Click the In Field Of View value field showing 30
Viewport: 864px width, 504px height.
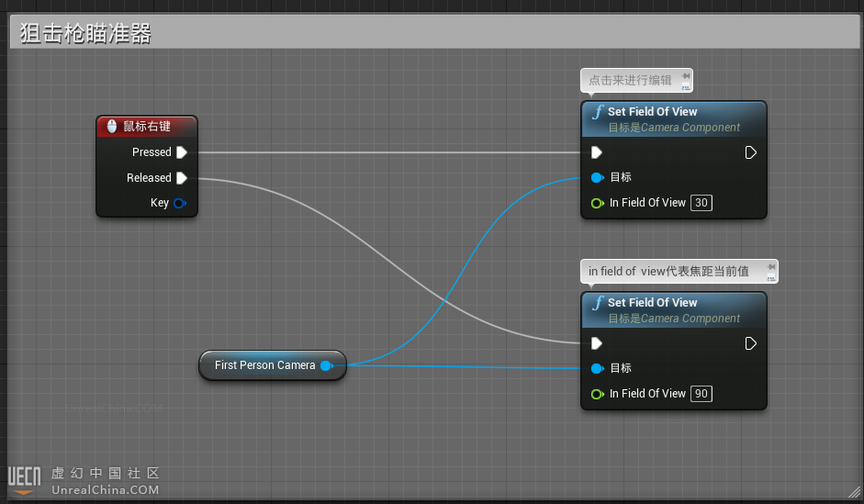(x=701, y=203)
